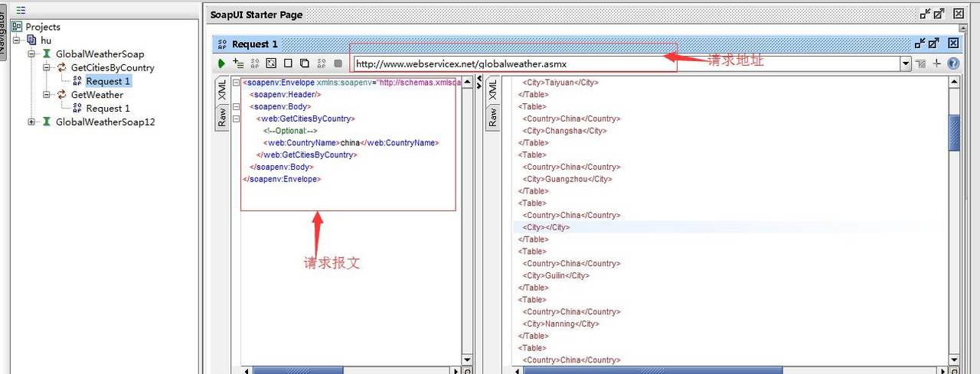
Task: Click the empty City element line in response
Action: [x=546, y=227]
